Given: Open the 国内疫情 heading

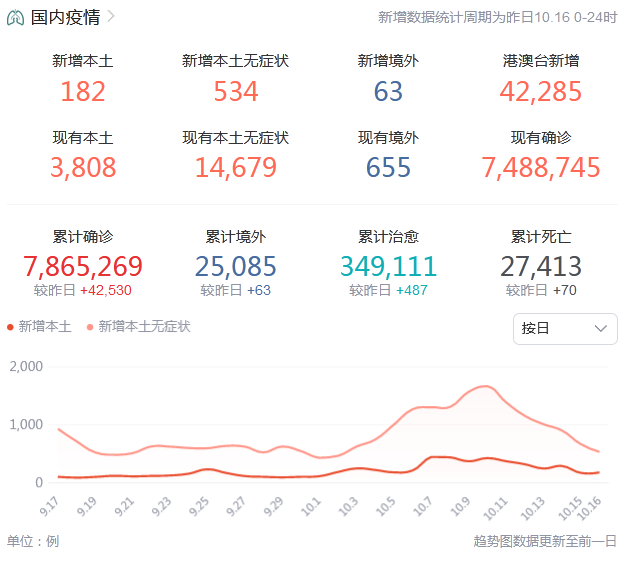Looking at the screenshot, I should (x=65, y=17).
